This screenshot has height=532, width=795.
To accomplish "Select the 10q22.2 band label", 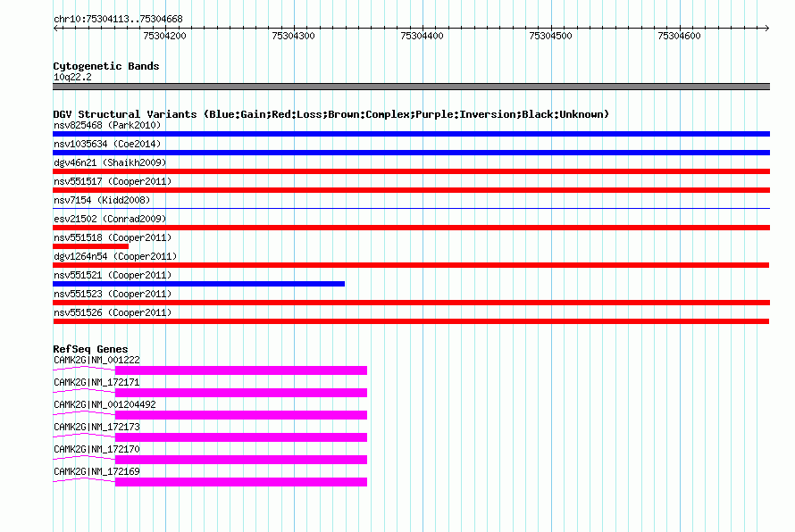I will (x=72, y=77).
